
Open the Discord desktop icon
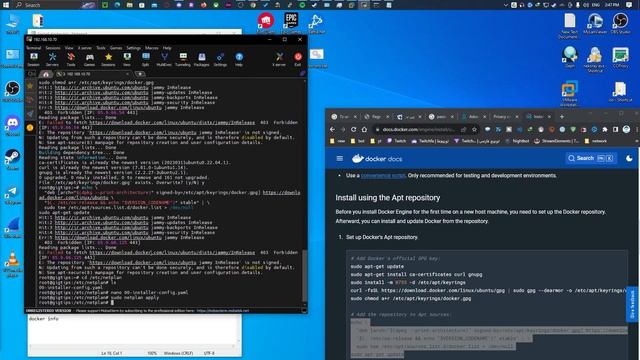point(12,125)
